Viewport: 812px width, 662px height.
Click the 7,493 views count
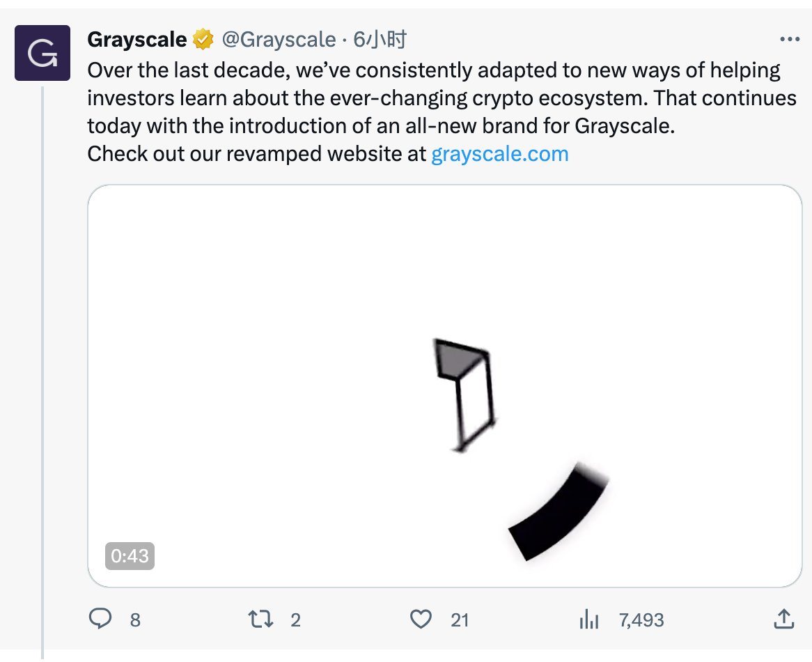coord(641,619)
